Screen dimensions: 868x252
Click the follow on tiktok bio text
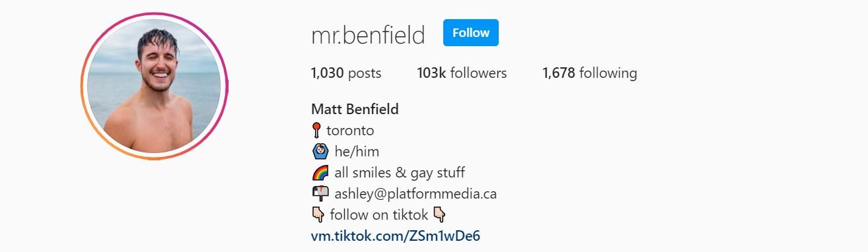pos(379,215)
